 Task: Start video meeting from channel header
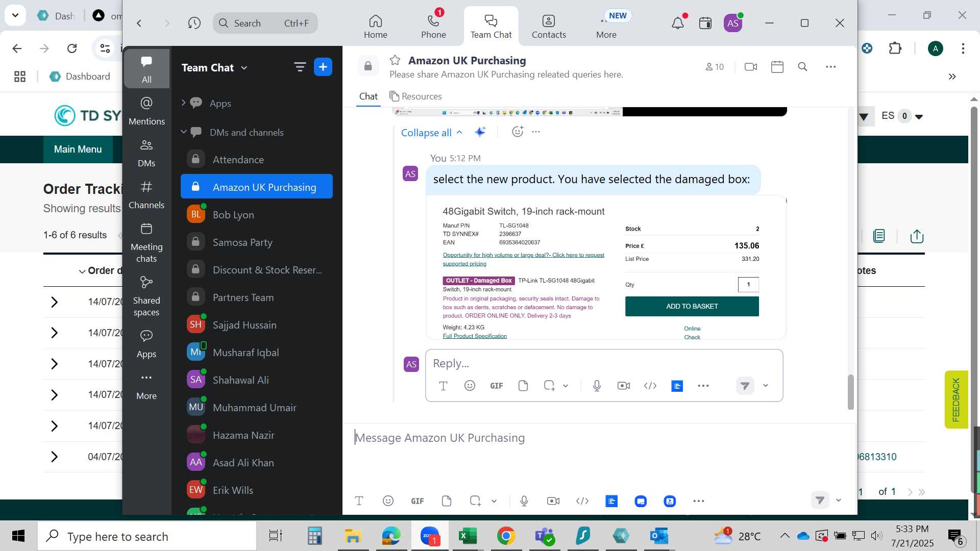click(751, 67)
